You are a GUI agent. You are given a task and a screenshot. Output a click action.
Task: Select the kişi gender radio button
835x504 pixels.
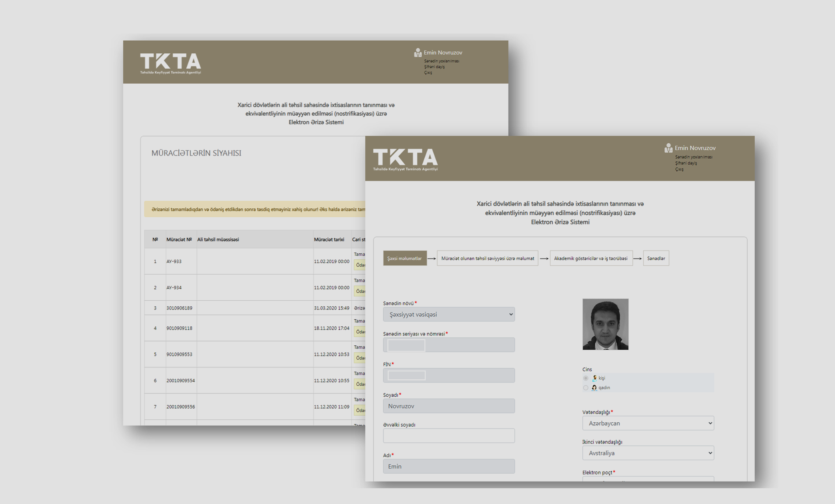pyautogui.click(x=585, y=378)
